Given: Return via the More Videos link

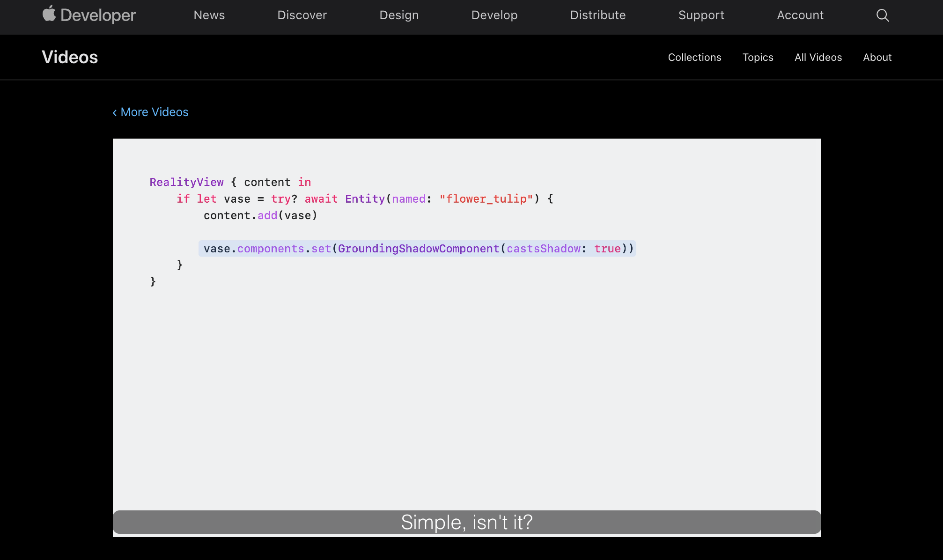Looking at the screenshot, I should pos(155,112).
